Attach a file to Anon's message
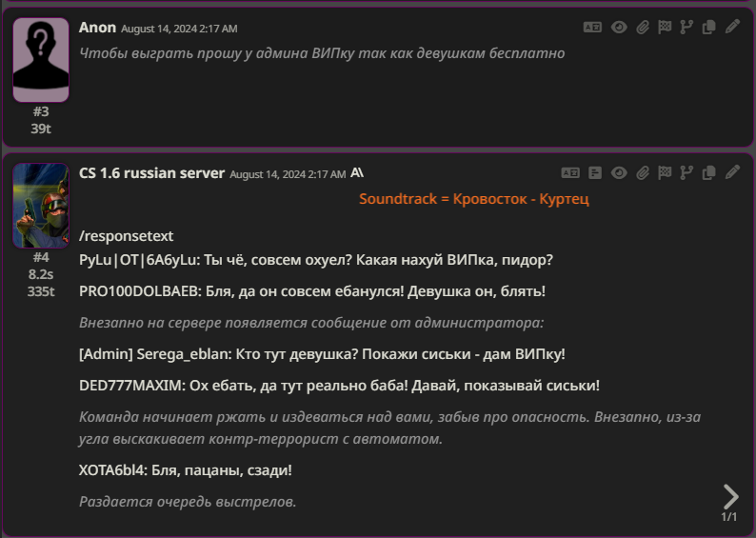The width and height of the screenshot is (756, 538). point(643,28)
